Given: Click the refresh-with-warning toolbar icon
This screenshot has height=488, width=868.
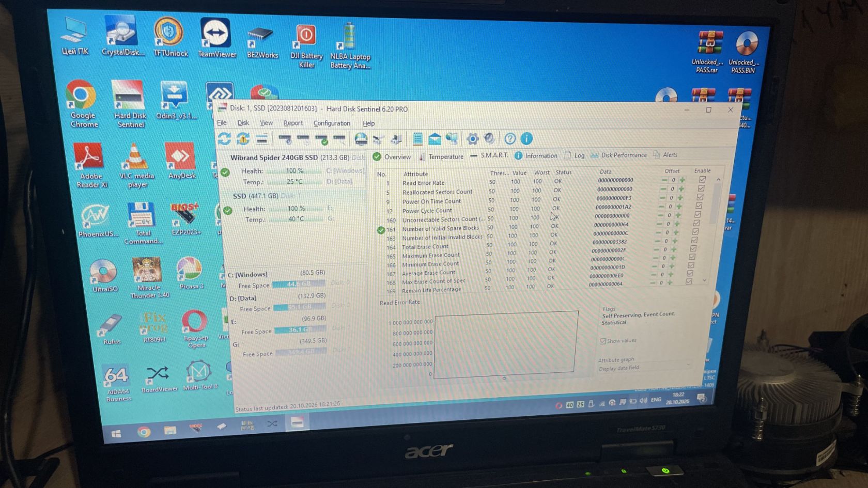Looking at the screenshot, I should pyautogui.click(x=243, y=138).
